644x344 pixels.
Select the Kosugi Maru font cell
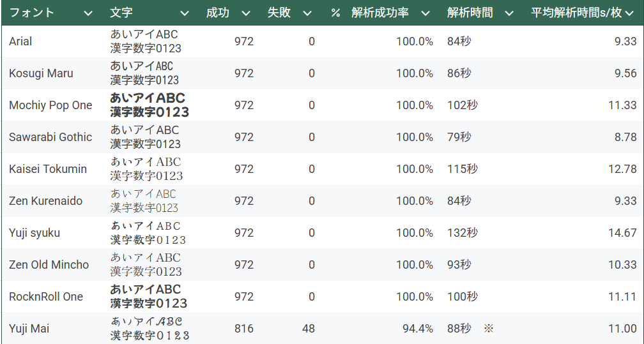pyautogui.click(x=41, y=73)
